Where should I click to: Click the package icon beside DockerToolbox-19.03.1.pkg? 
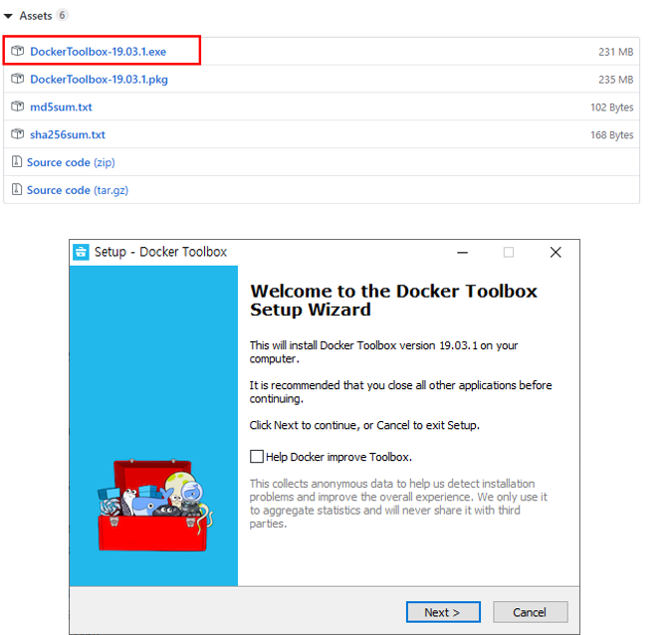coord(17,79)
